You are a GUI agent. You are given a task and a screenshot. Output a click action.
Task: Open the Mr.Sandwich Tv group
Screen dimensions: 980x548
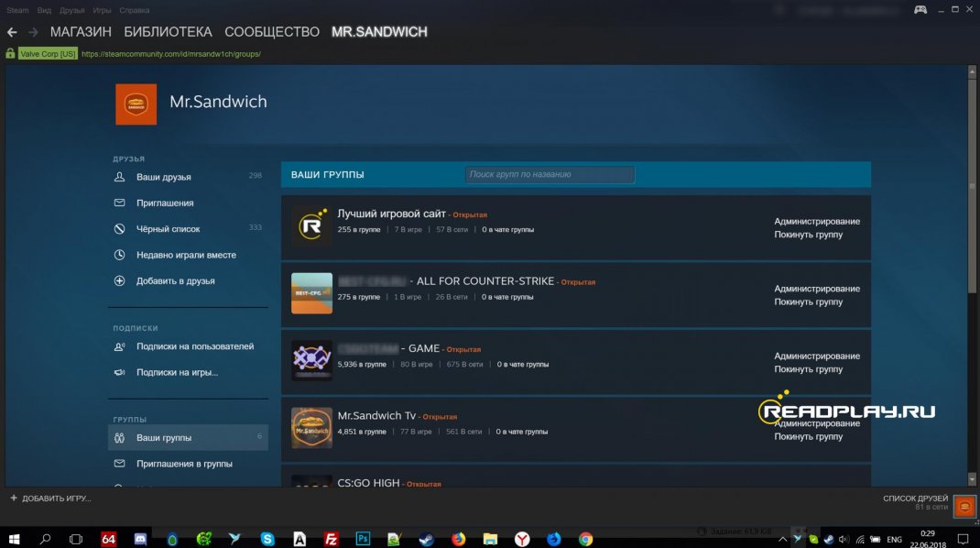(376, 415)
